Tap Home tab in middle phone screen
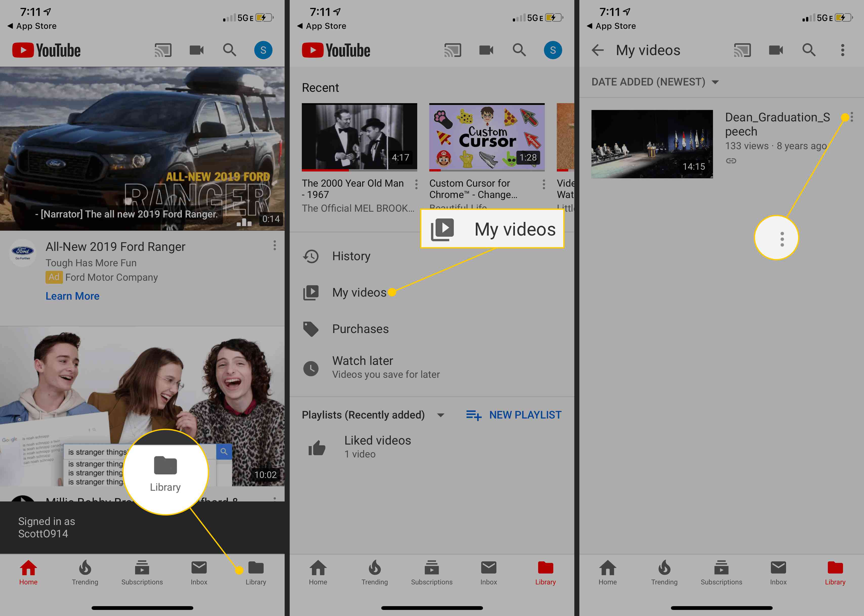This screenshot has width=864, height=616. coord(318,573)
